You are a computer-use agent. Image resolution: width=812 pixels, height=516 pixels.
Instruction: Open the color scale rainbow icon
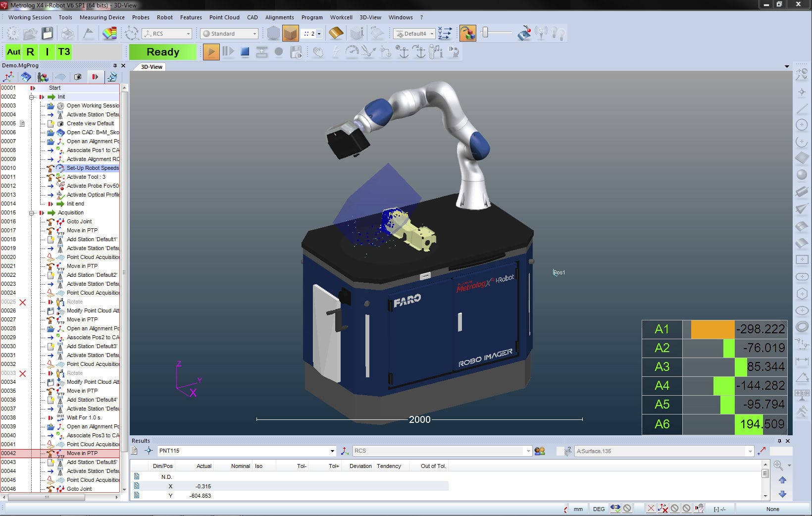coord(109,33)
